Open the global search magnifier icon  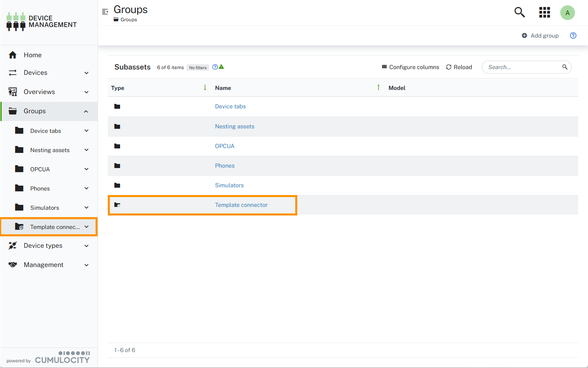[519, 12]
